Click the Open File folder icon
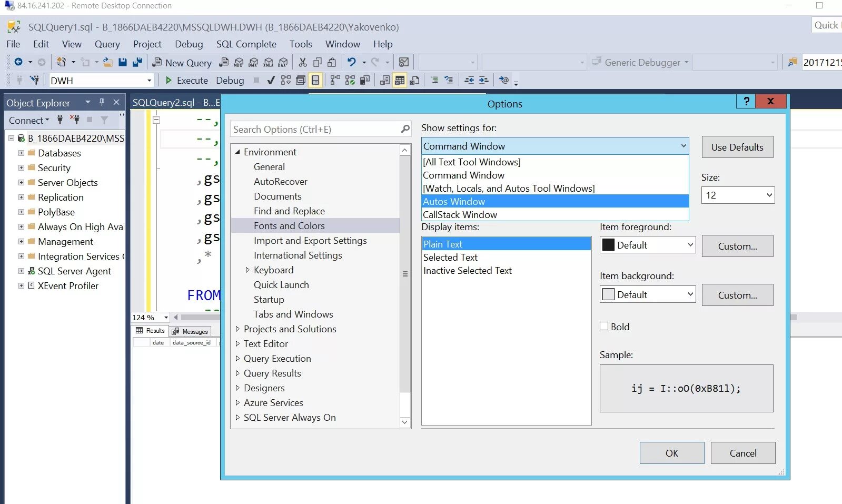 click(x=108, y=62)
